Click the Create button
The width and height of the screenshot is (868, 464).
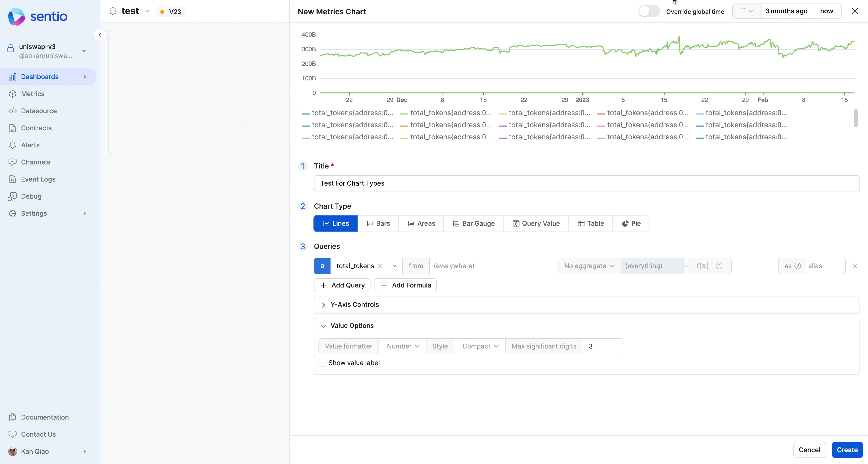tap(847, 450)
